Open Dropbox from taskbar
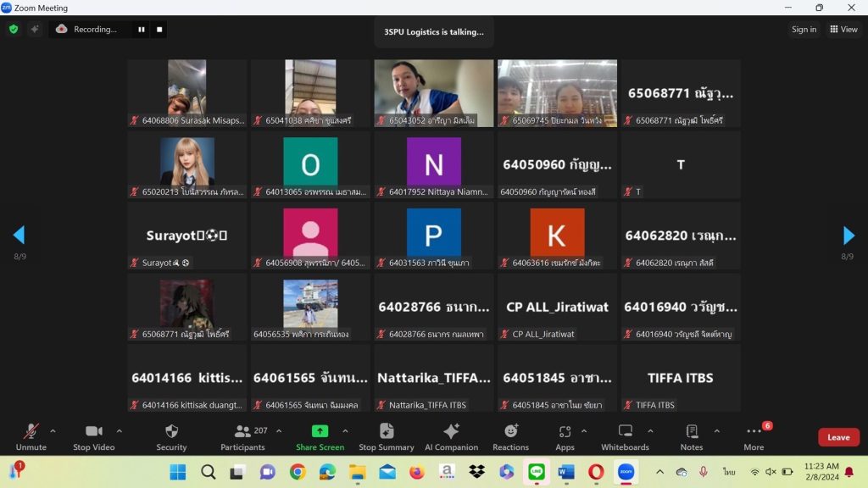The width and height of the screenshot is (868, 488). [476, 472]
